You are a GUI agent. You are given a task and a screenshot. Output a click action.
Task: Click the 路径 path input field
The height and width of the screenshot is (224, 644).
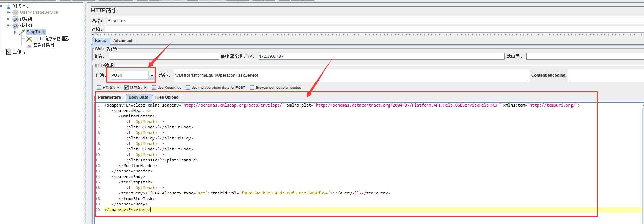(x=351, y=75)
